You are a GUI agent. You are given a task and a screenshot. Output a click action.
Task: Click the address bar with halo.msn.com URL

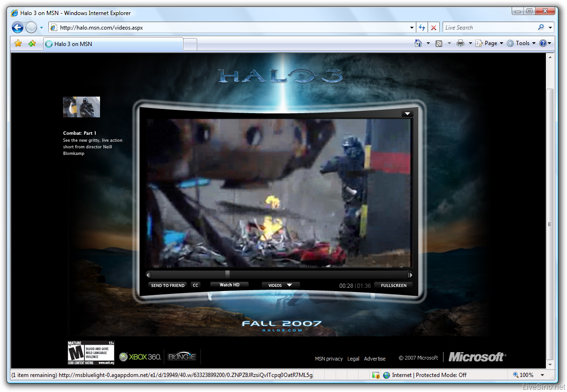point(228,28)
